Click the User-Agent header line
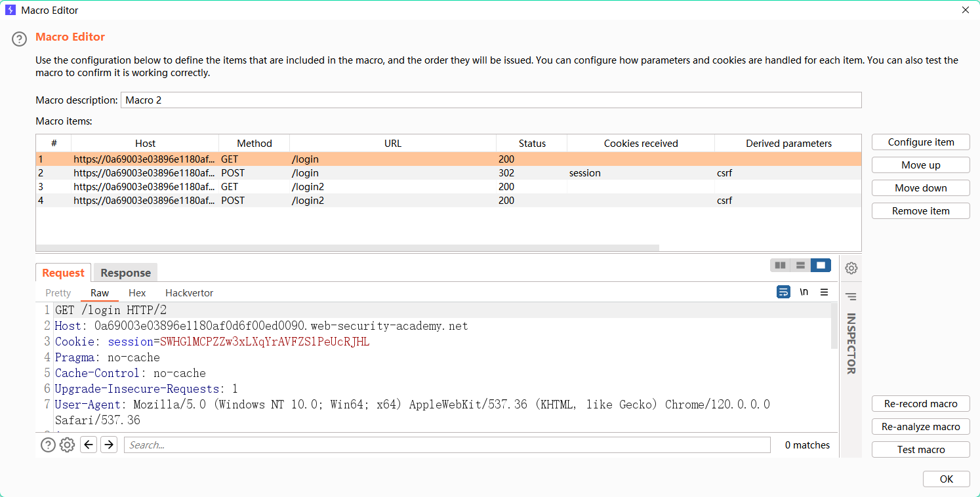The height and width of the screenshot is (497, 980). 413,412
